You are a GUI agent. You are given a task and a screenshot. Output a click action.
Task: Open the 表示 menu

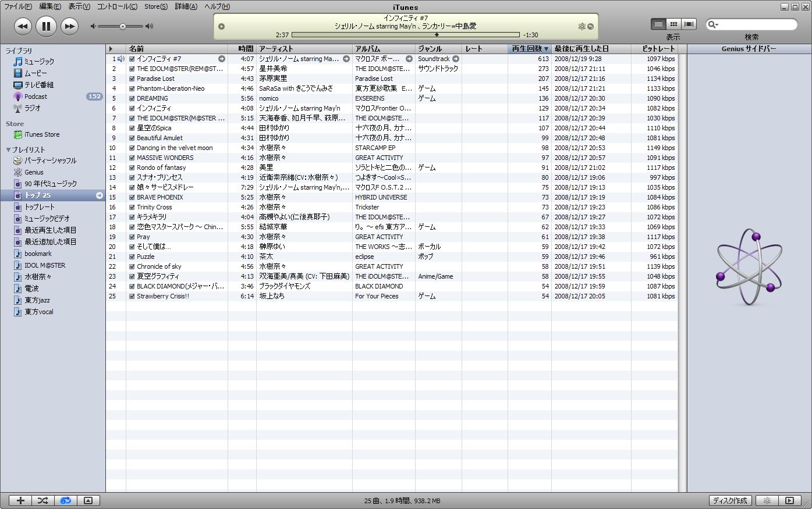[x=79, y=6]
